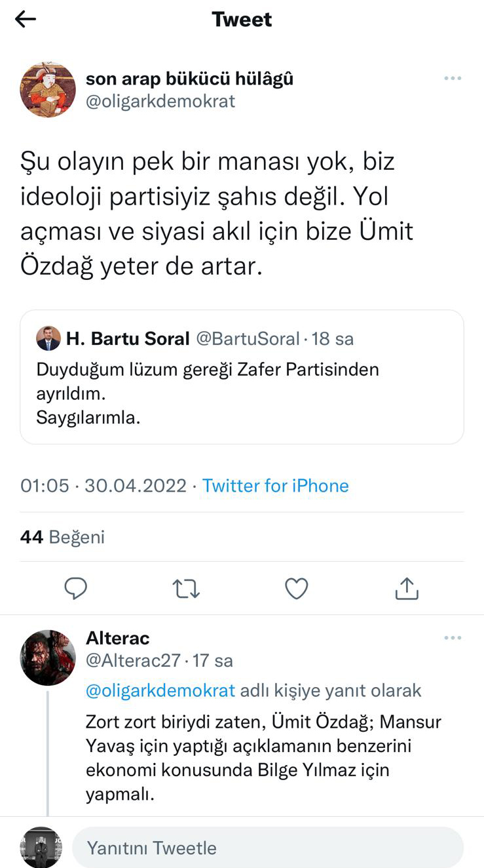484x868 pixels.
Task: Open more options on Alterac's reply
Action: pyautogui.click(x=453, y=638)
